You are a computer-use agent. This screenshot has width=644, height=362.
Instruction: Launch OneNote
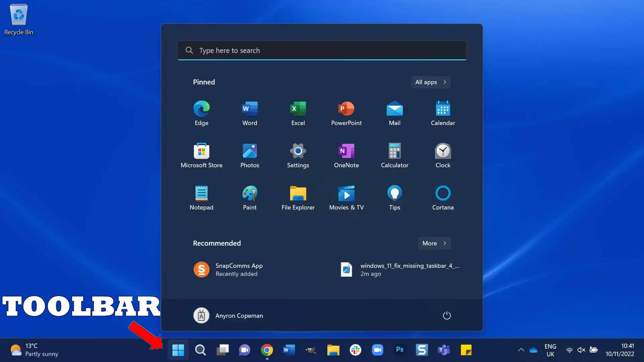(346, 156)
